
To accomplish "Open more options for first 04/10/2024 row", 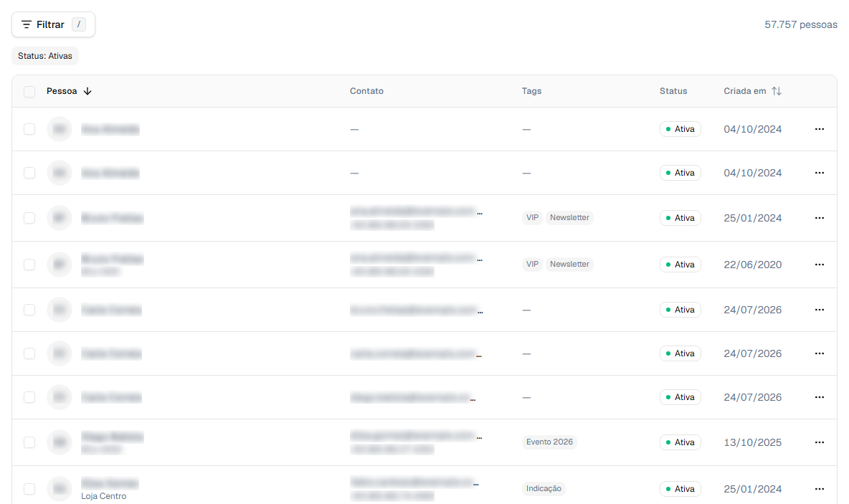I will (819, 129).
